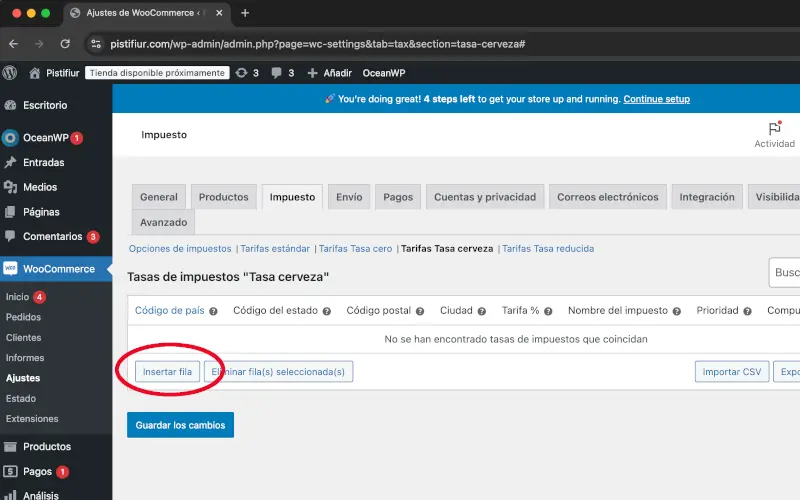Click the updates icon showing 3
This screenshot has width=800, height=500.
241,73
